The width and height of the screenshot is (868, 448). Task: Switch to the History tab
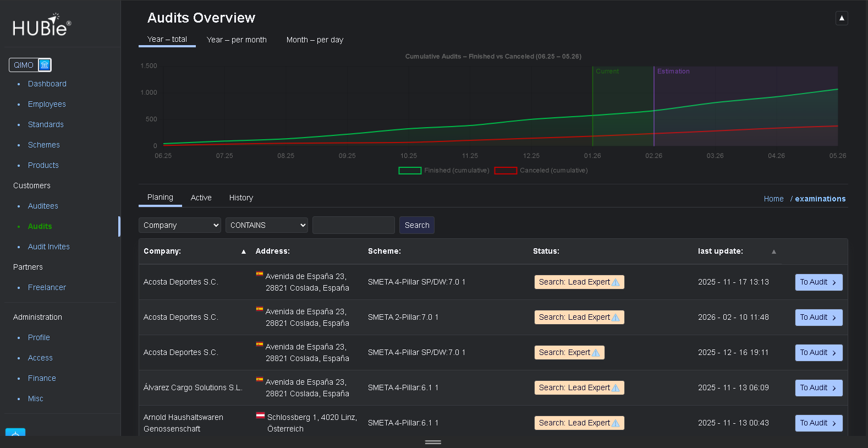pos(241,198)
